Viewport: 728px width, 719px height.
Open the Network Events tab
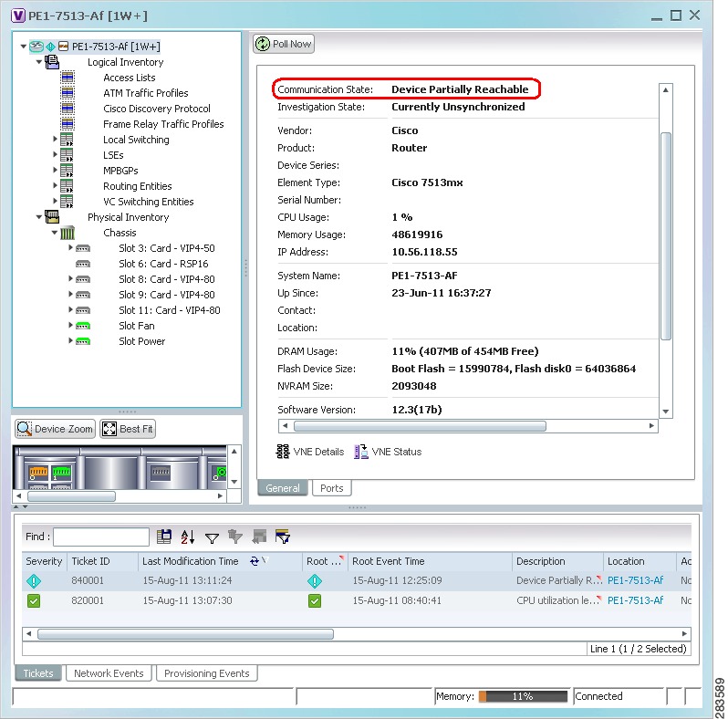pyautogui.click(x=109, y=673)
